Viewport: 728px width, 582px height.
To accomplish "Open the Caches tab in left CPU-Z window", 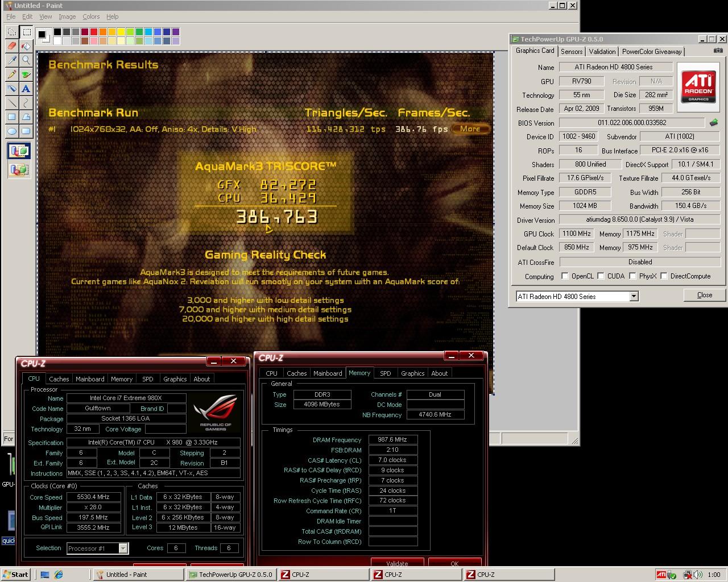I will pos(59,379).
